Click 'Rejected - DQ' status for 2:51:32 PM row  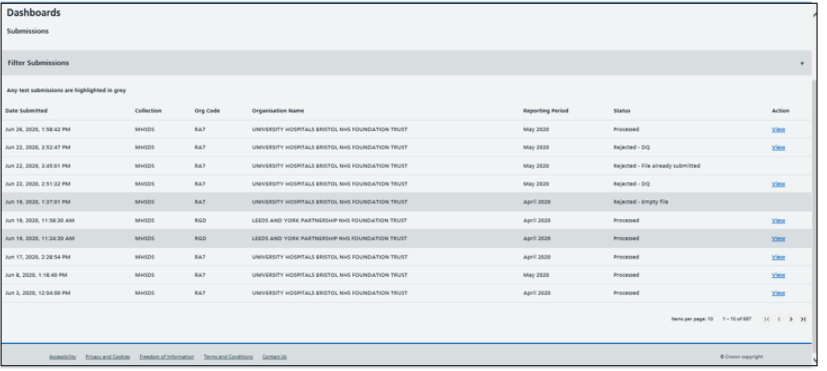631,184
